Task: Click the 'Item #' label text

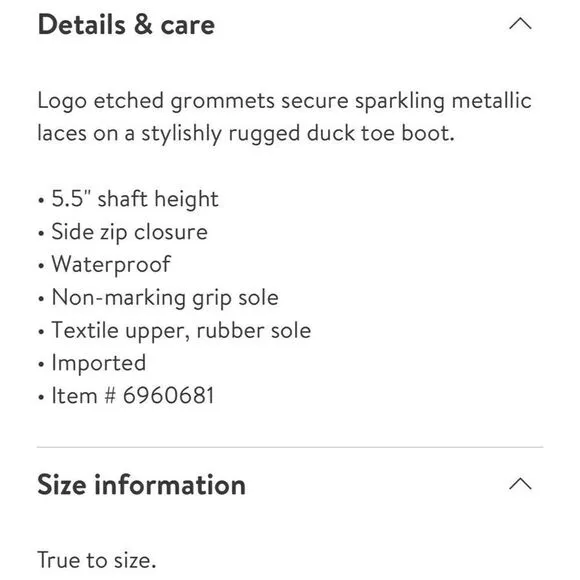Action: [x=84, y=396]
